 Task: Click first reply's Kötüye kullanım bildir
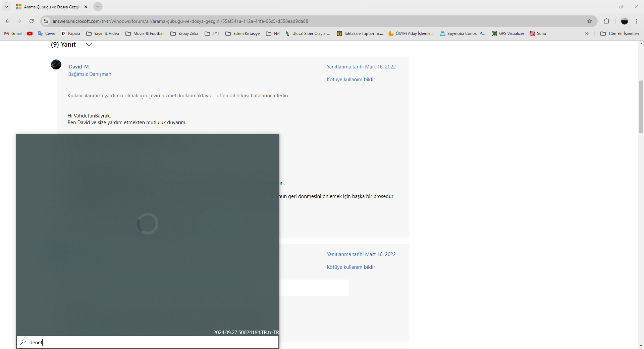click(351, 80)
